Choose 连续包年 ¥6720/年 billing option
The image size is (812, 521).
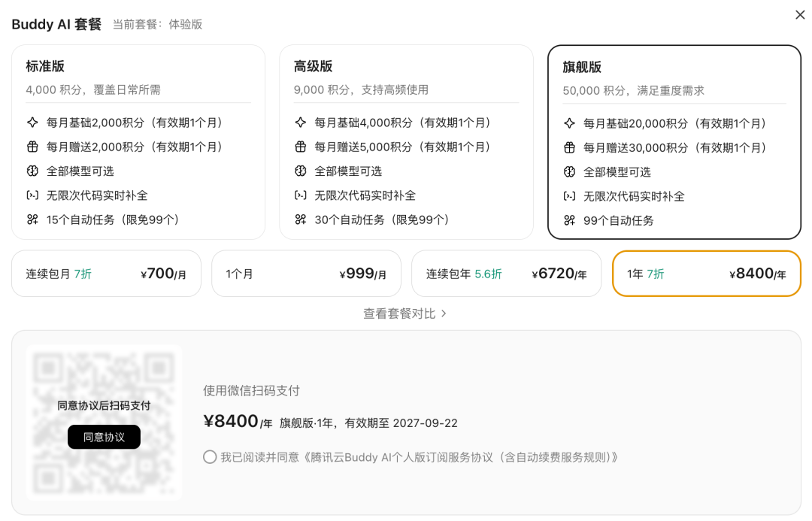[x=506, y=274]
